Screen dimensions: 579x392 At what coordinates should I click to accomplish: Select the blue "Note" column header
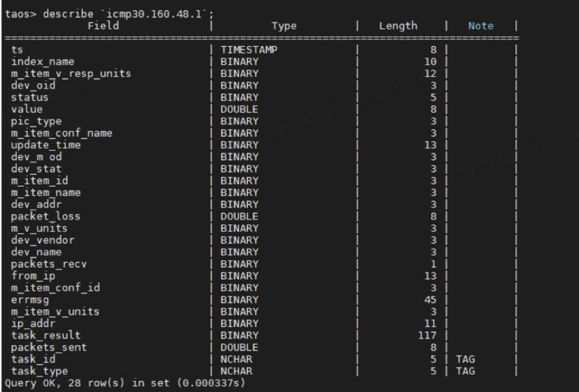point(481,26)
